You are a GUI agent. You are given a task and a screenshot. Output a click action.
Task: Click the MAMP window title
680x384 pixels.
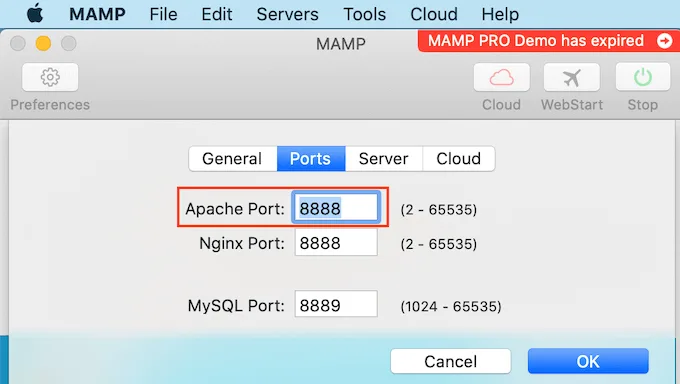click(340, 44)
